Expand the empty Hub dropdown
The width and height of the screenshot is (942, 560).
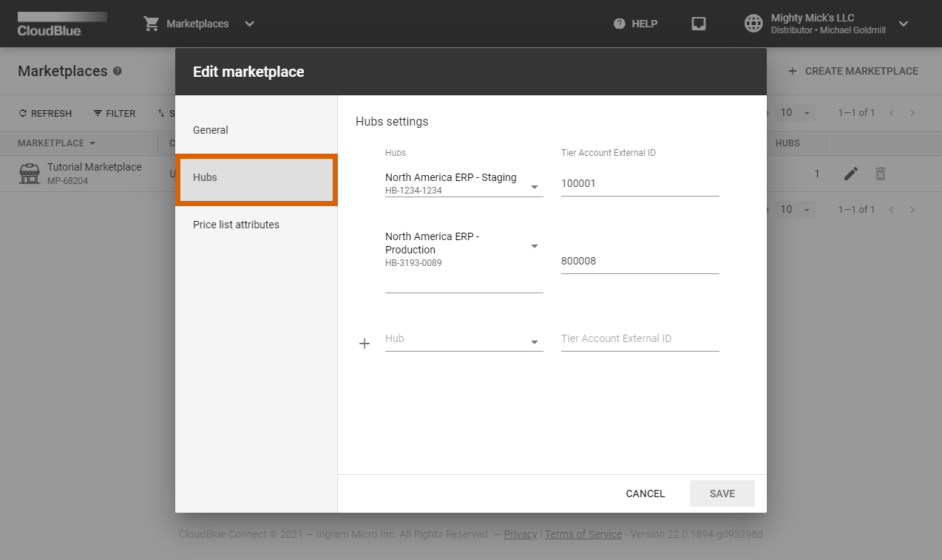click(x=535, y=340)
